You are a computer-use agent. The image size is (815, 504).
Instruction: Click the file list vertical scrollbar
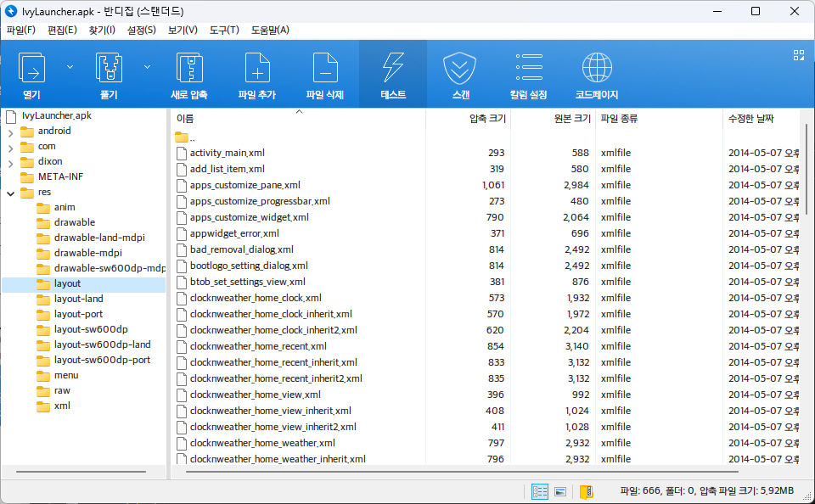pos(807,170)
